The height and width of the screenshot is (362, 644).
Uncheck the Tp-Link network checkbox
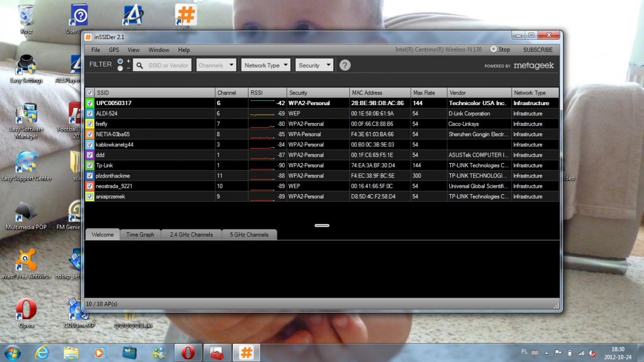coord(90,165)
